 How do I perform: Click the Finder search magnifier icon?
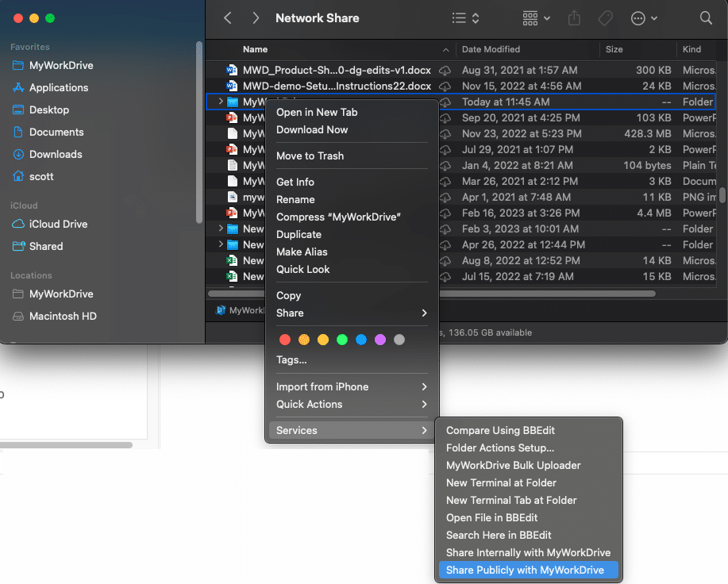click(x=706, y=17)
